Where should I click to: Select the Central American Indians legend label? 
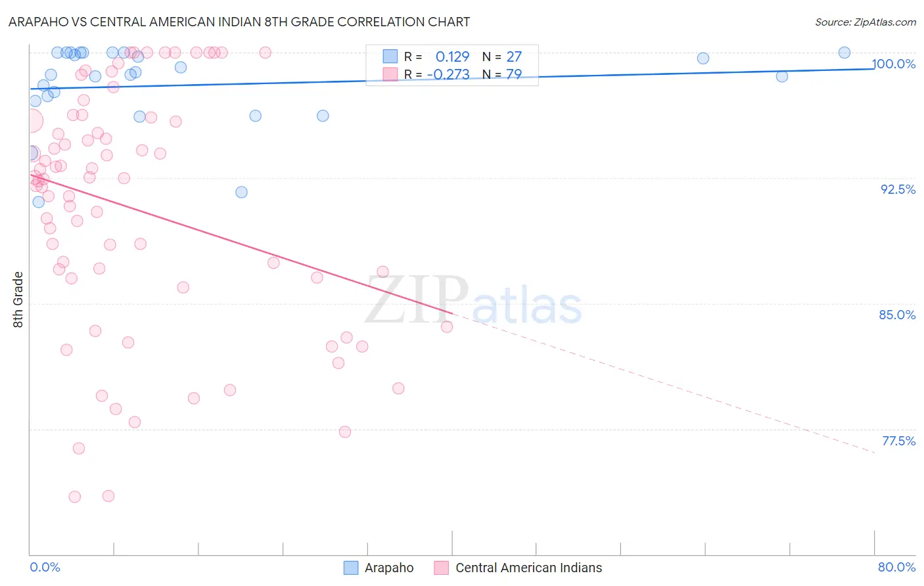(529, 568)
